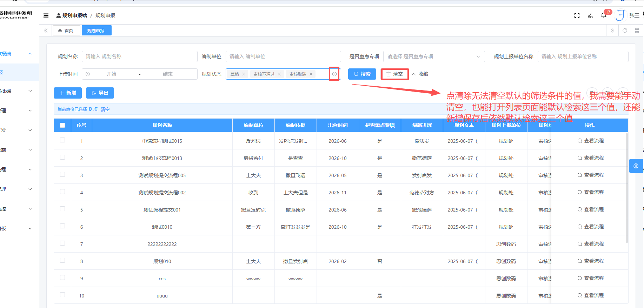This screenshot has height=308, width=644.
Task: Enter fullscreen mode via the header icon
Action: point(577,15)
